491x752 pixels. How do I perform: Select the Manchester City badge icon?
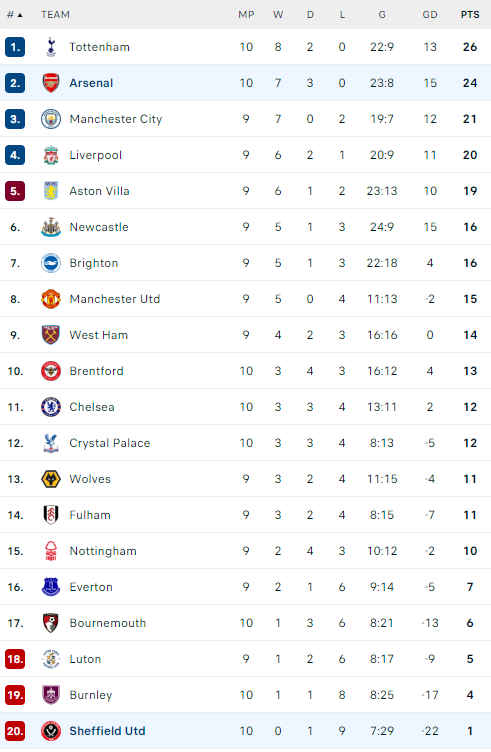pos(51,119)
